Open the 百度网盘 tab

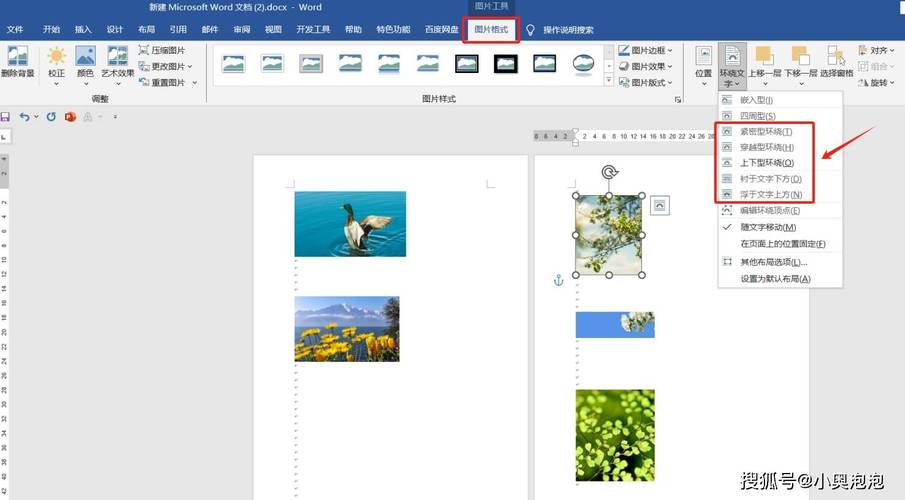point(442,29)
